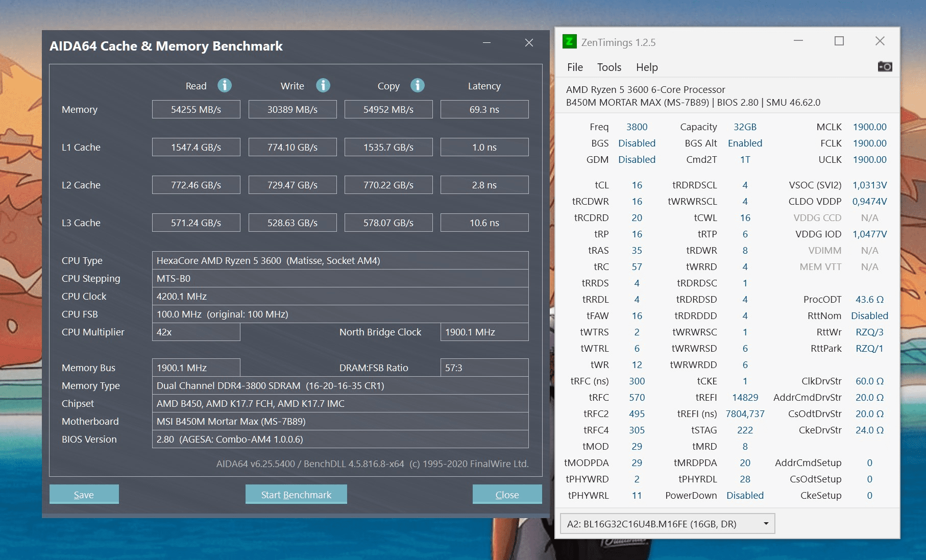The height and width of the screenshot is (560, 926).
Task: Click the CPU Type field HexaCore AMD Ryzen
Action: 340,260
